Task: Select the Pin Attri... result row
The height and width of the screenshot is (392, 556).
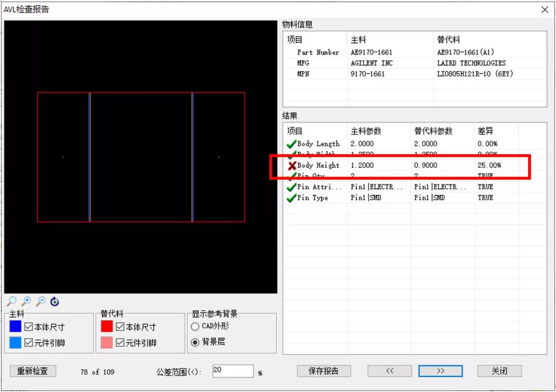Action: pyautogui.click(x=414, y=187)
